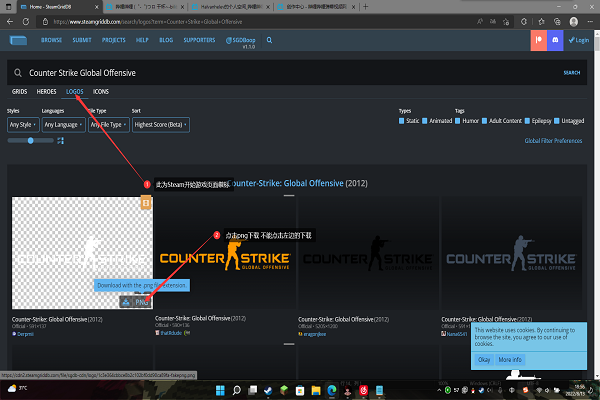
Task: Click the SteamGridDB logo icon
Action: [19, 41]
